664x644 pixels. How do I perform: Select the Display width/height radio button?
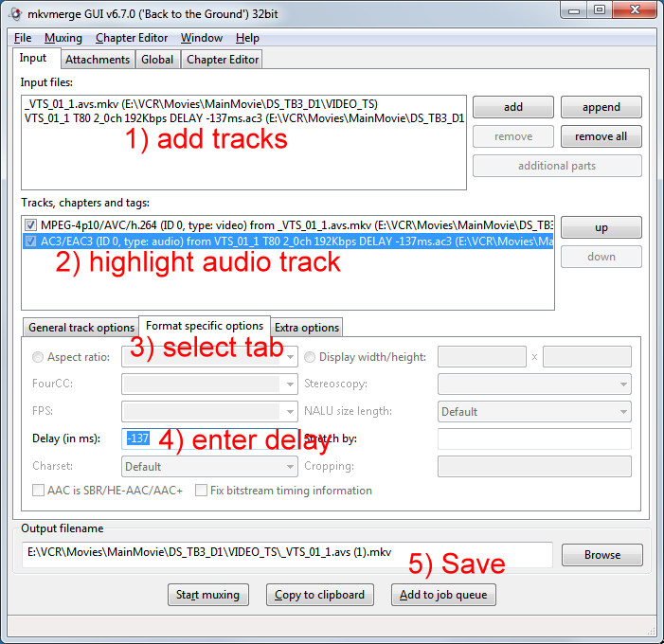pyautogui.click(x=310, y=357)
